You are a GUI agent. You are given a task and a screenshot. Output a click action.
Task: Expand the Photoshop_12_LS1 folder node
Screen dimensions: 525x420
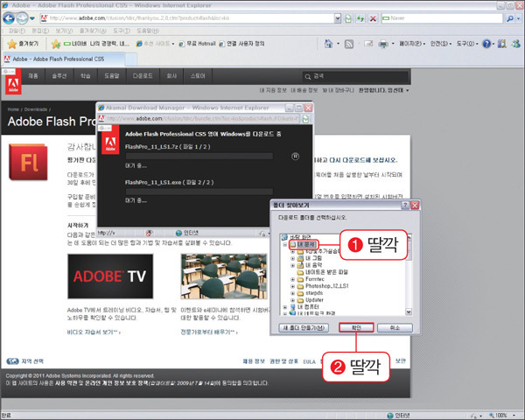point(292,286)
